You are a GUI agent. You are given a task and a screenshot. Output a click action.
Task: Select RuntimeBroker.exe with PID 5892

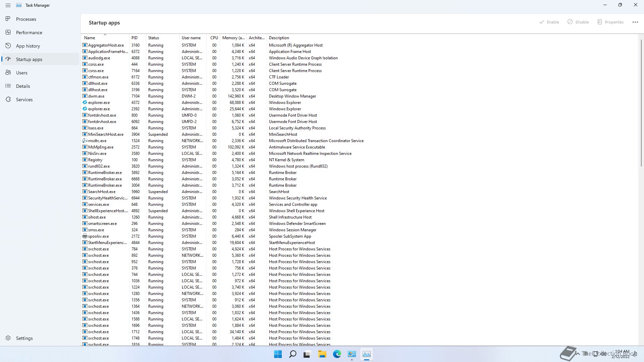click(x=360, y=173)
